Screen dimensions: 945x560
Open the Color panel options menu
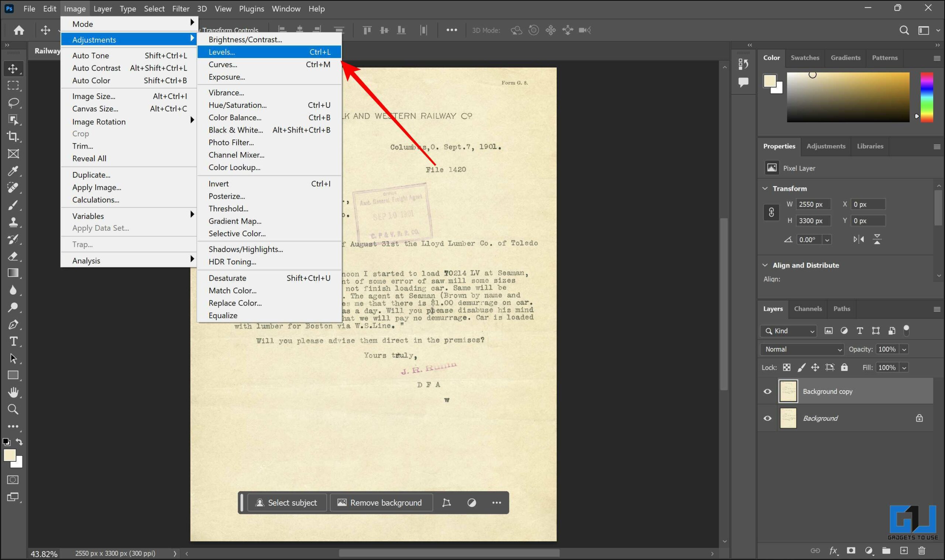coord(937,58)
